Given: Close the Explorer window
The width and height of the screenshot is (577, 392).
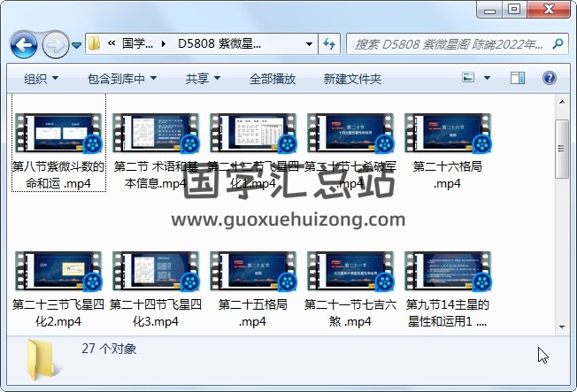Looking at the screenshot, I should point(549,9).
